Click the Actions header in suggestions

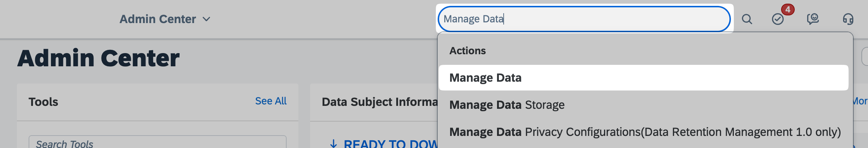pos(467,51)
